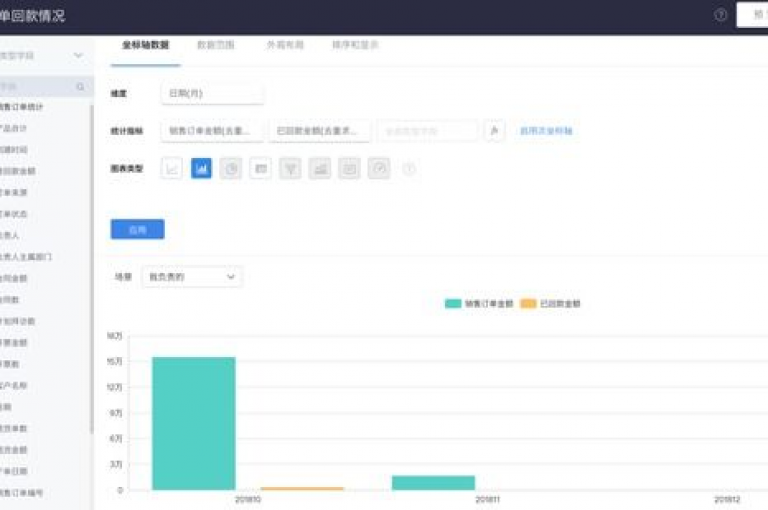
Task: Switch to the 外观布局 tab
Action: [x=285, y=45]
